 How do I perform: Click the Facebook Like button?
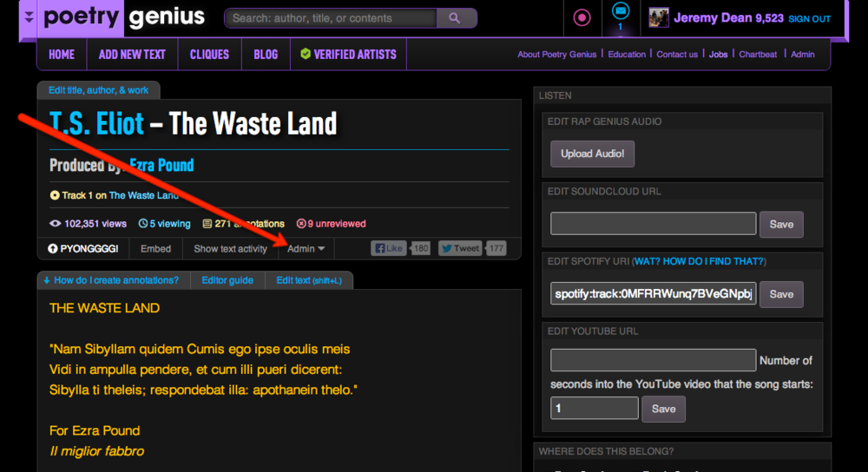(x=389, y=248)
